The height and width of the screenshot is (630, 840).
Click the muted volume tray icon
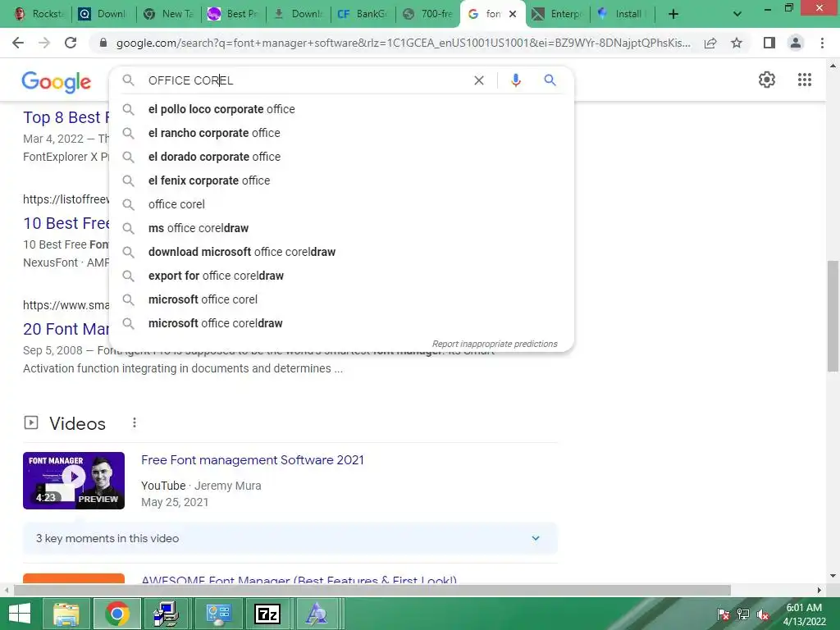click(762, 614)
